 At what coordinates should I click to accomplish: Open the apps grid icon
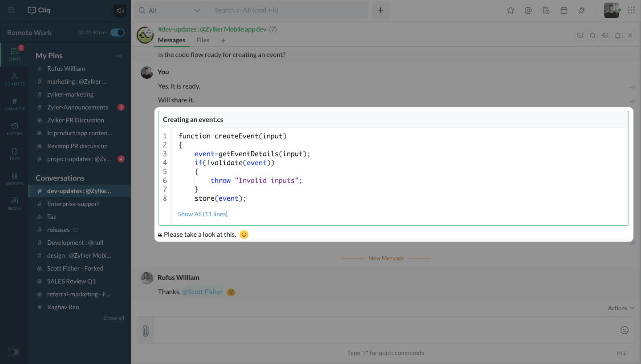point(631,10)
